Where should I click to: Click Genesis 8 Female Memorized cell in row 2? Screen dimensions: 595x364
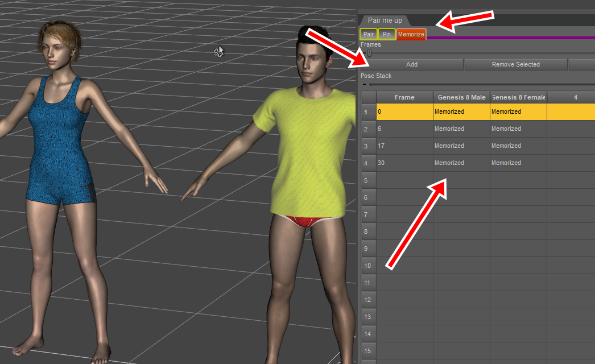(518, 129)
